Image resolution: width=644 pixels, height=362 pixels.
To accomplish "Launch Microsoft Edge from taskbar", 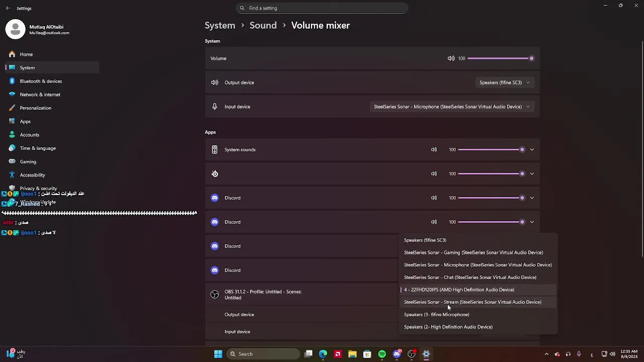I will tap(323, 354).
